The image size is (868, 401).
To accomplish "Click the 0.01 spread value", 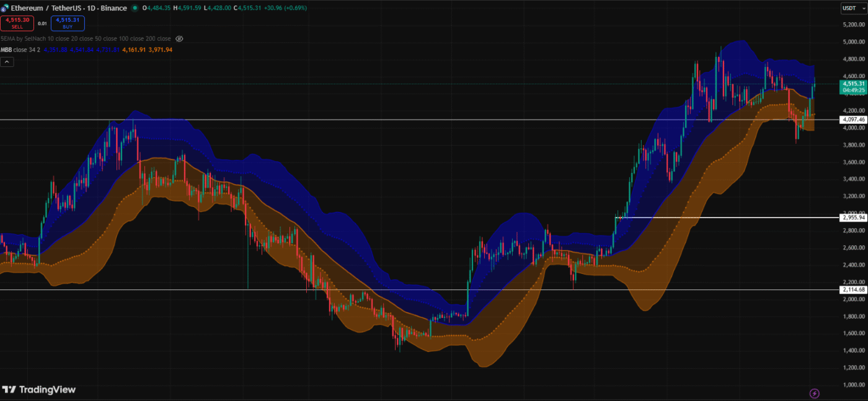I will pyautogui.click(x=42, y=24).
